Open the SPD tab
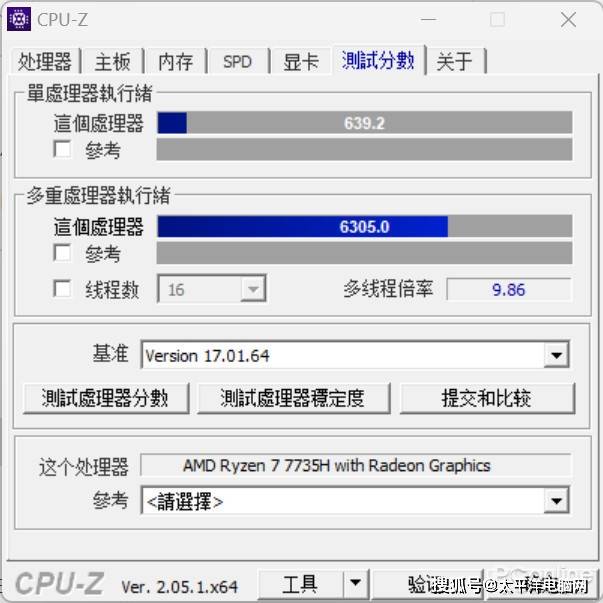Screen dimensions: 603x603 (237, 61)
